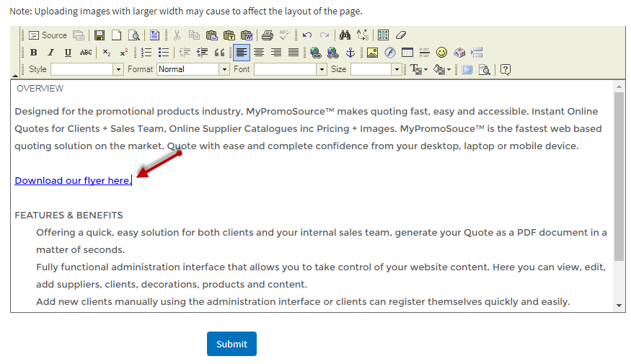Toggle Strikethrough ABC formatting
631x364 pixels.
[x=85, y=53]
